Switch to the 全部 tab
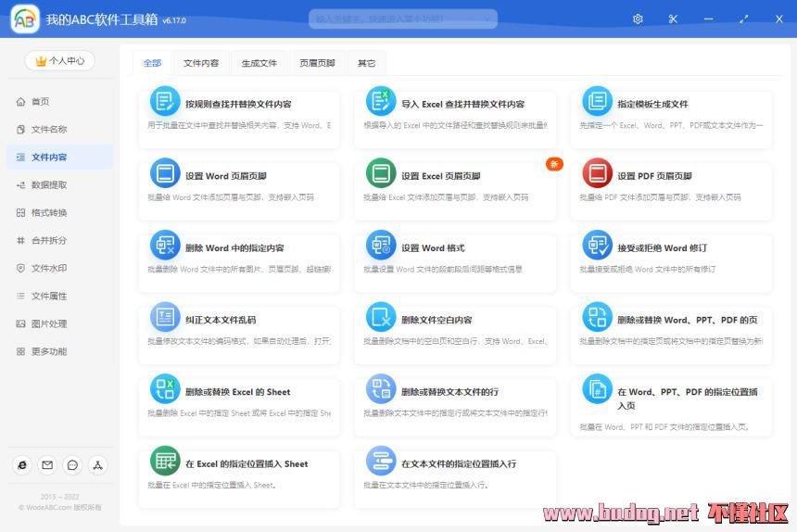 tap(153, 63)
